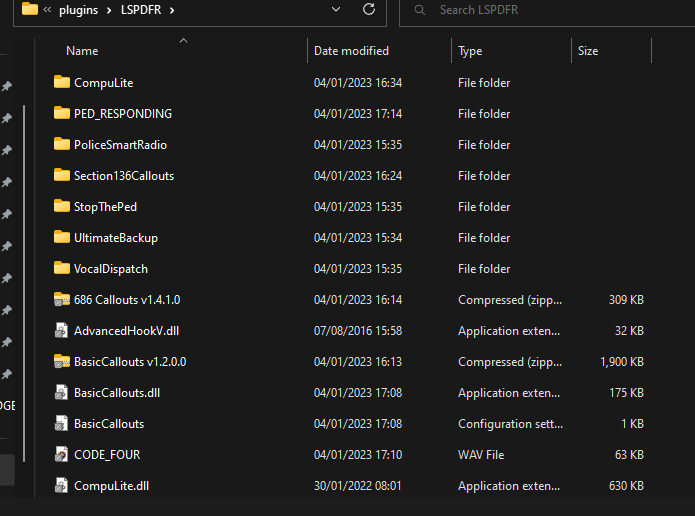Click the StopThePed folder icon
This screenshot has width=695, height=516.
pos(62,206)
